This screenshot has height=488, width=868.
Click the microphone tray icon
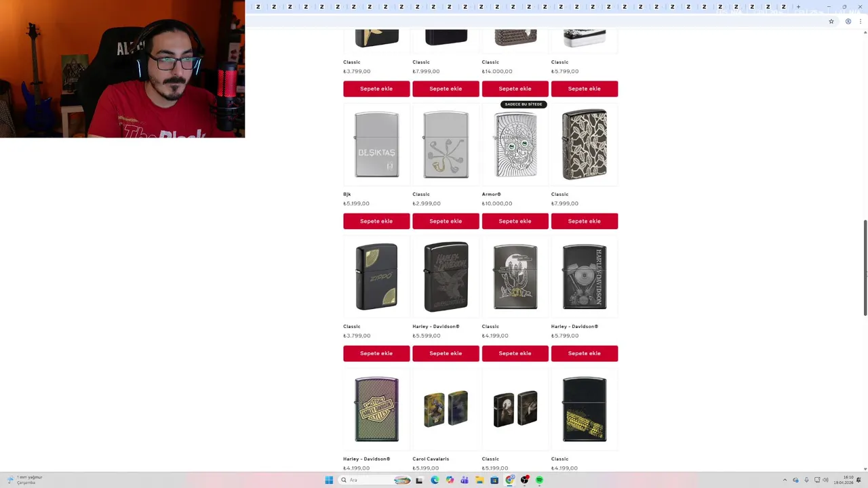coord(806,480)
